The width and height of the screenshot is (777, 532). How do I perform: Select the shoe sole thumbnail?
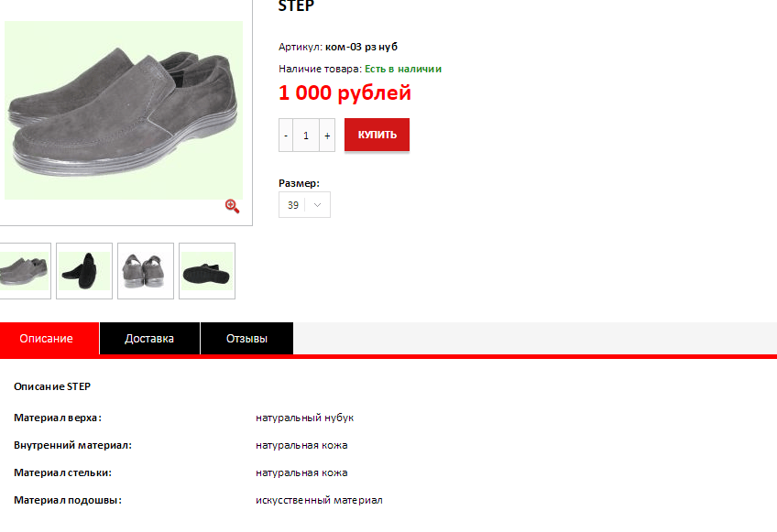tap(207, 271)
